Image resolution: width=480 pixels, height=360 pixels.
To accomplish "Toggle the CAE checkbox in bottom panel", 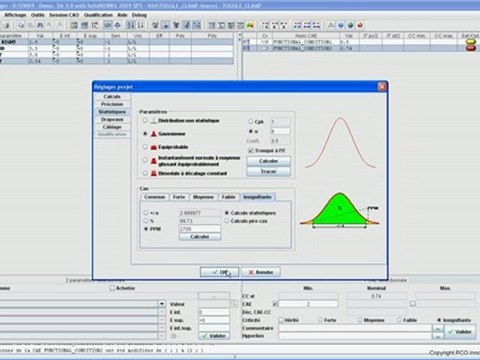I will (275, 304).
